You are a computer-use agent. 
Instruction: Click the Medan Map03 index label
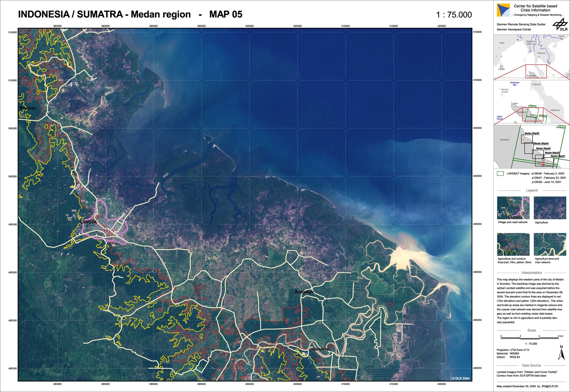click(543, 148)
